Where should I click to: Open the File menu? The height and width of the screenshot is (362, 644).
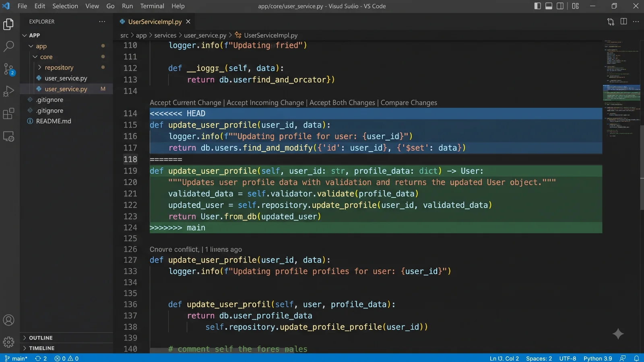coord(23,6)
